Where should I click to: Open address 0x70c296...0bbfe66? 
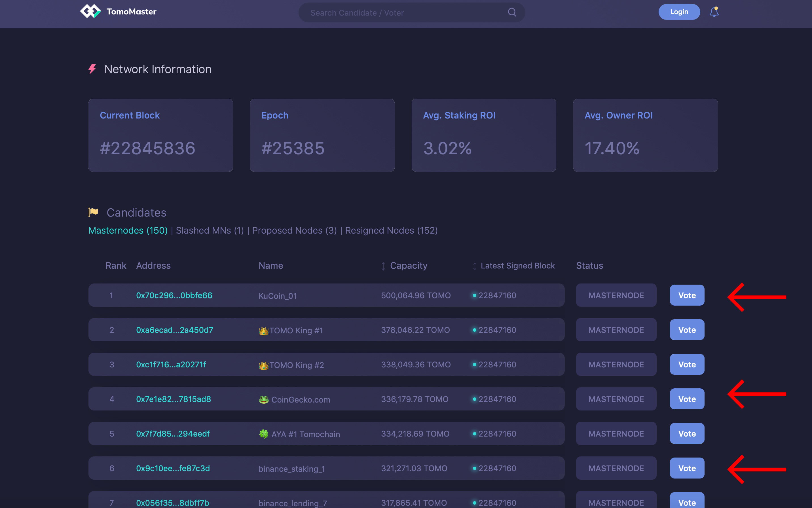174,295
